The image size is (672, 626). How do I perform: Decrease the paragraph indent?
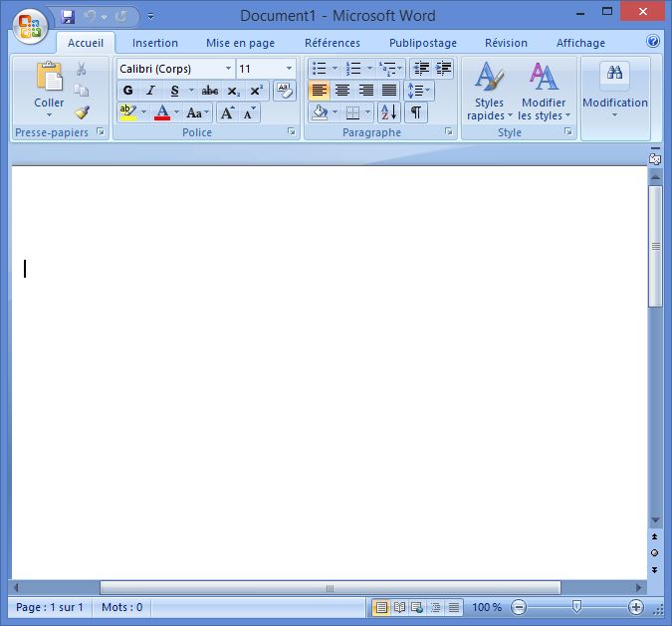point(421,68)
